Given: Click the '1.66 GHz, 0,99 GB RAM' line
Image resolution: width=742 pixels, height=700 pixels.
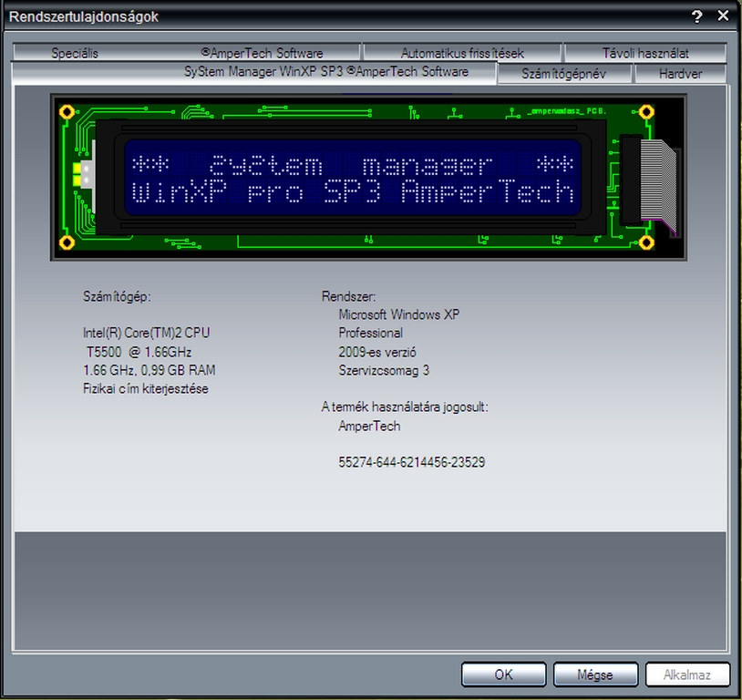Looking at the screenshot, I should [149, 370].
